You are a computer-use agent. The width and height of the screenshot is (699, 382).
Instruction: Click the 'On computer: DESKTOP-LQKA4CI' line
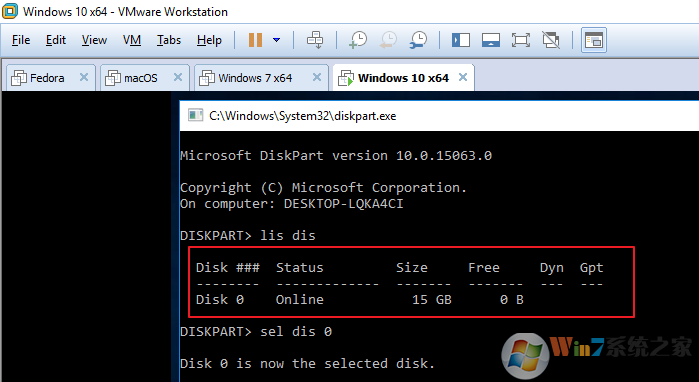[292, 204]
